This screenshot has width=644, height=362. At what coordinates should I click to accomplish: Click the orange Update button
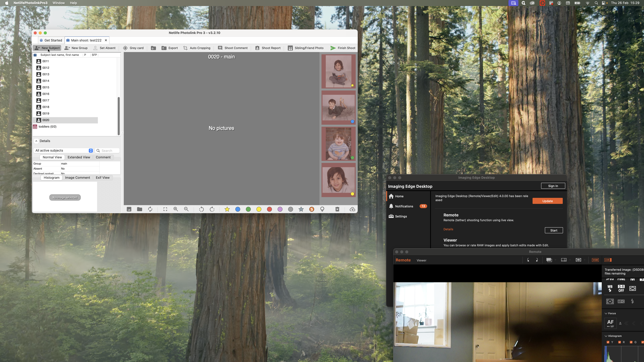547,201
